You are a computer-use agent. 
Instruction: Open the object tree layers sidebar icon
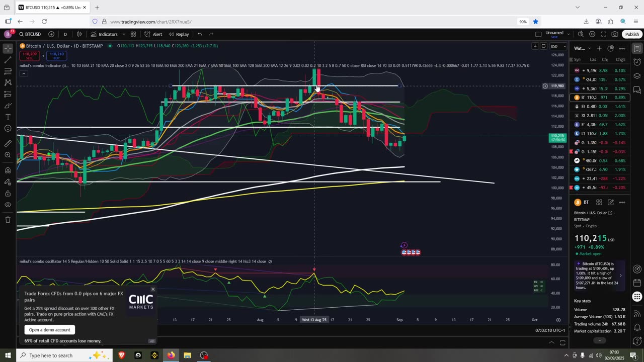pyautogui.click(x=637, y=76)
